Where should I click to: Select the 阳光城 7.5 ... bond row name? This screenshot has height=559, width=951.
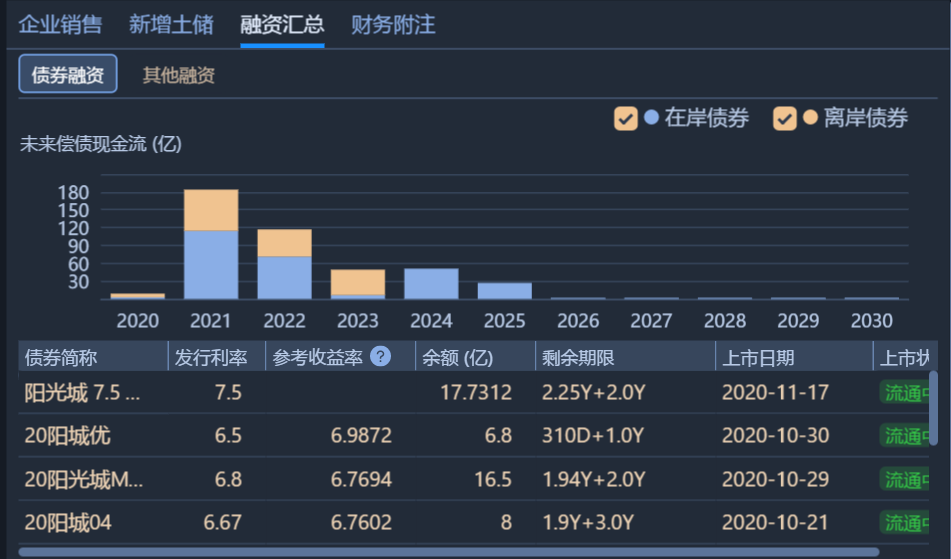[82, 393]
